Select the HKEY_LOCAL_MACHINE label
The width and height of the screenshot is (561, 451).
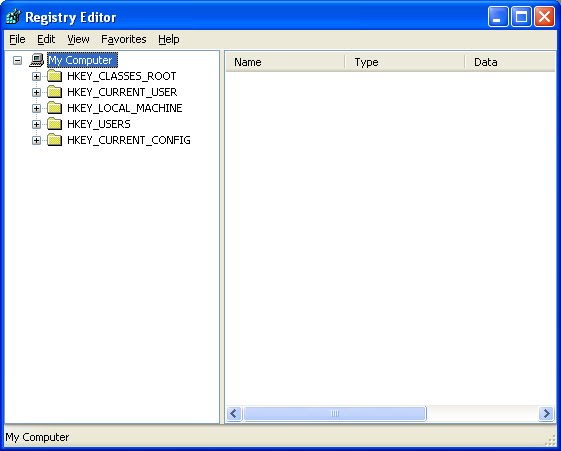pos(125,108)
